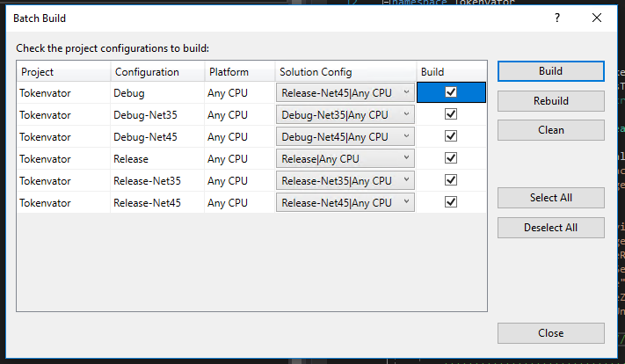
Task: Open Solution Config dropdown for Debug row
Action: pos(345,92)
